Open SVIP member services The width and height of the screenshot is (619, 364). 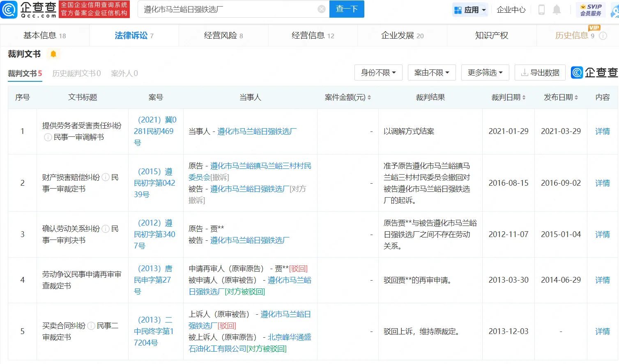[591, 9]
